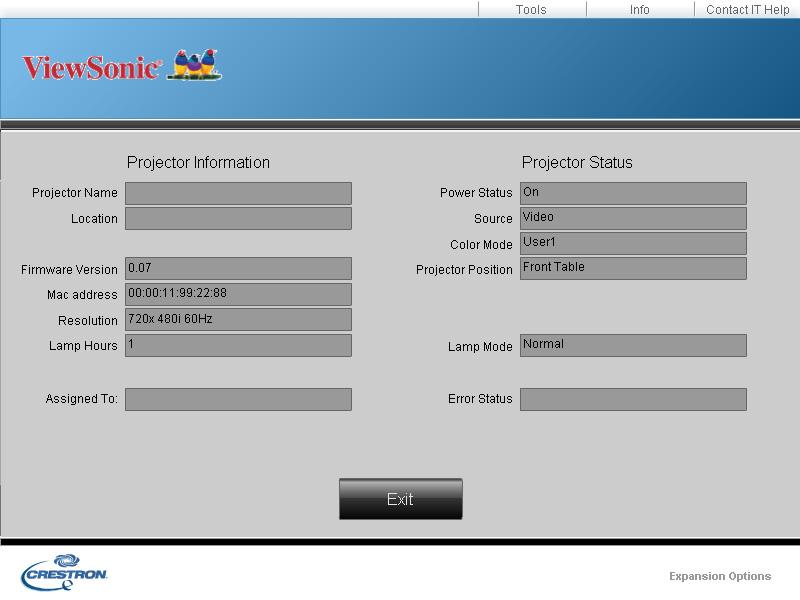Click Resolution field 720x 480i 60Hz
The height and width of the screenshot is (600, 800).
tap(238, 319)
